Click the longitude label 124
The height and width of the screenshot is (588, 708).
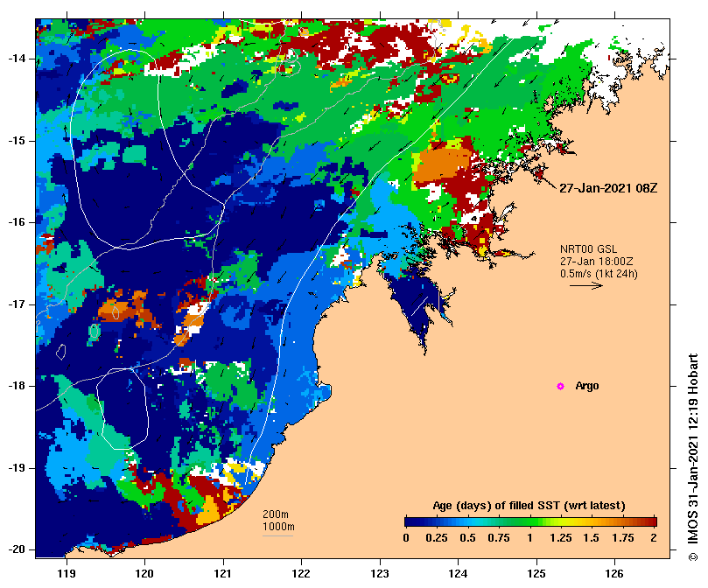(458, 574)
